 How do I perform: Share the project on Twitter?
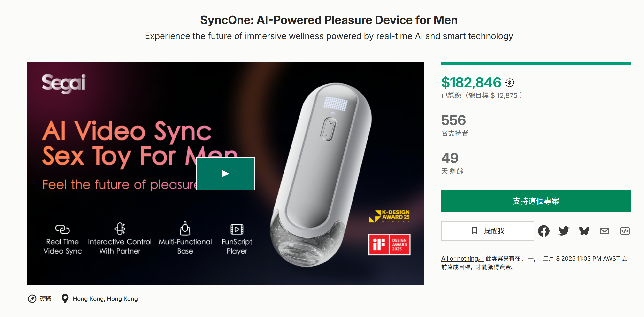(x=564, y=231)
